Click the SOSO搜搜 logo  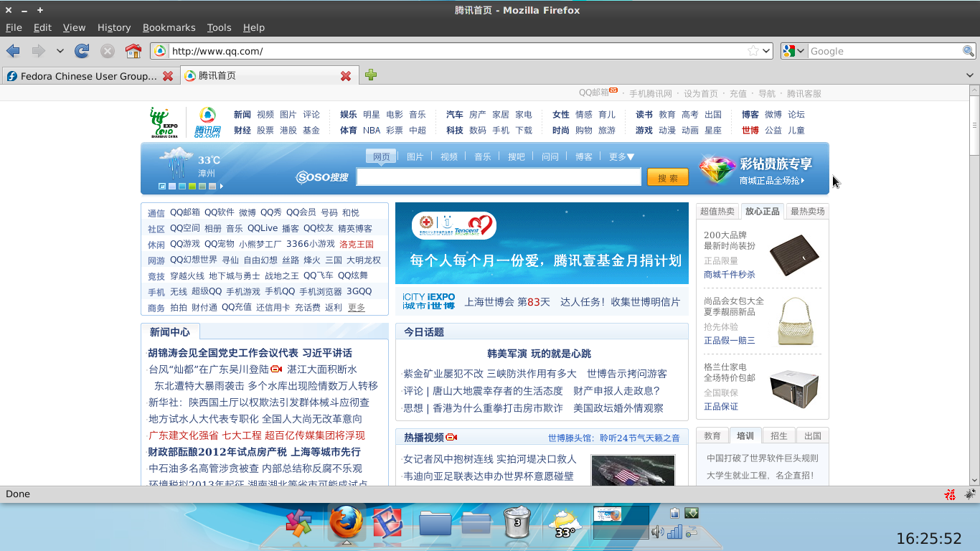(322, 176)
